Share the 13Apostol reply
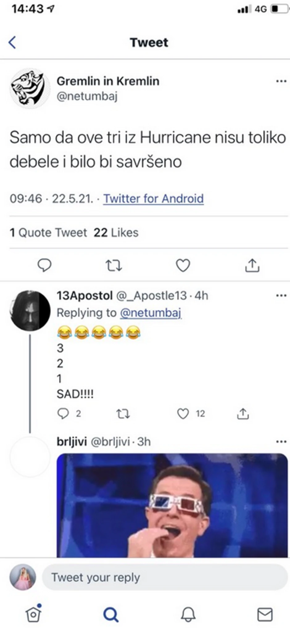290x644 pixels. coord(243,414)
